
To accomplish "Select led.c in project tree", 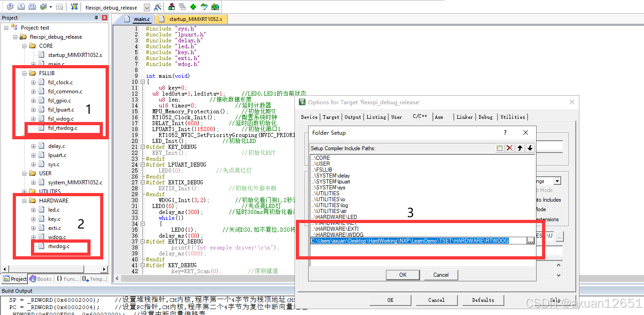I will click(x=54, y=210).
